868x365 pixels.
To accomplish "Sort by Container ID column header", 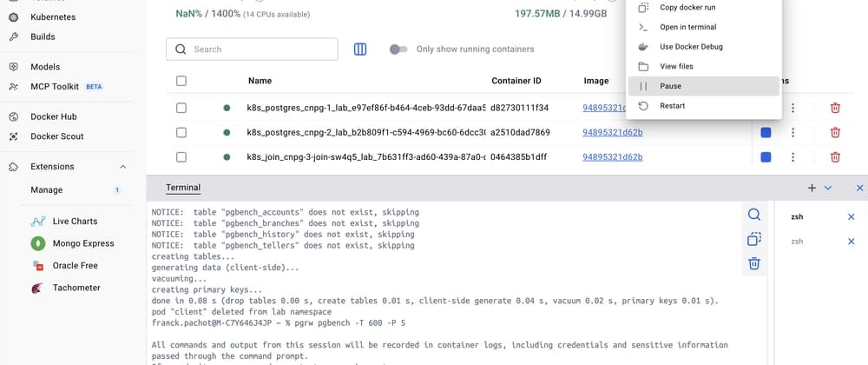I will point(516,81).
